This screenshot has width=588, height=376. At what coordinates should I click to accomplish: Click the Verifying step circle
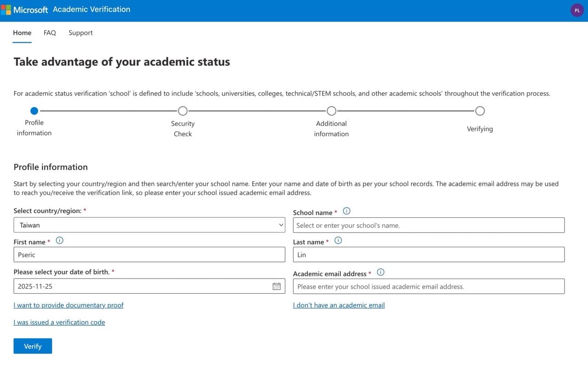(x=480, y=111)
